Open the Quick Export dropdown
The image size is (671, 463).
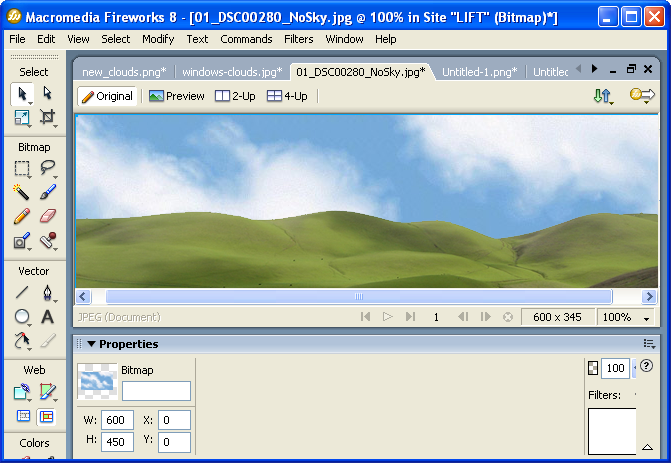pyautogui.click(x=641, y=96)
